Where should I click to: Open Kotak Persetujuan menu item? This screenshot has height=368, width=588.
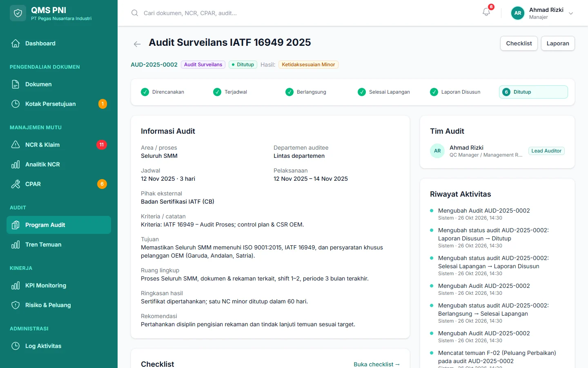coord(59,104)
